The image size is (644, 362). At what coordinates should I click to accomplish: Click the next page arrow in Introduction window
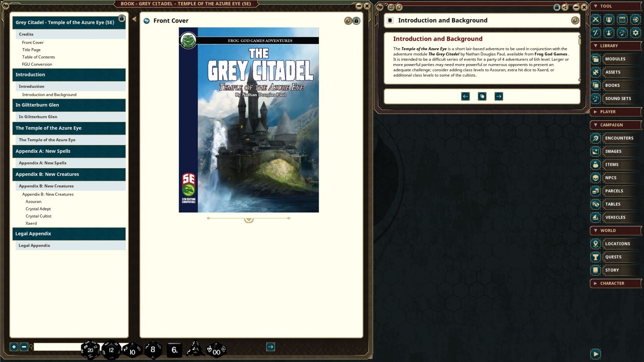[x=499, y=96]
